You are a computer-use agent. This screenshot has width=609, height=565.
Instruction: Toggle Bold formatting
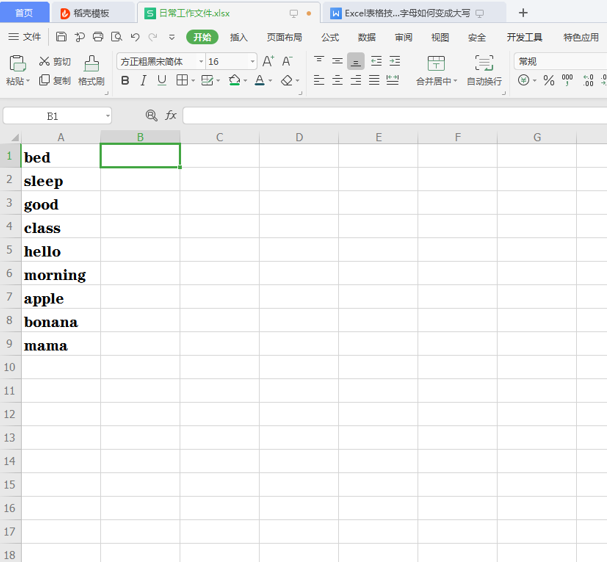click(126, 81)
